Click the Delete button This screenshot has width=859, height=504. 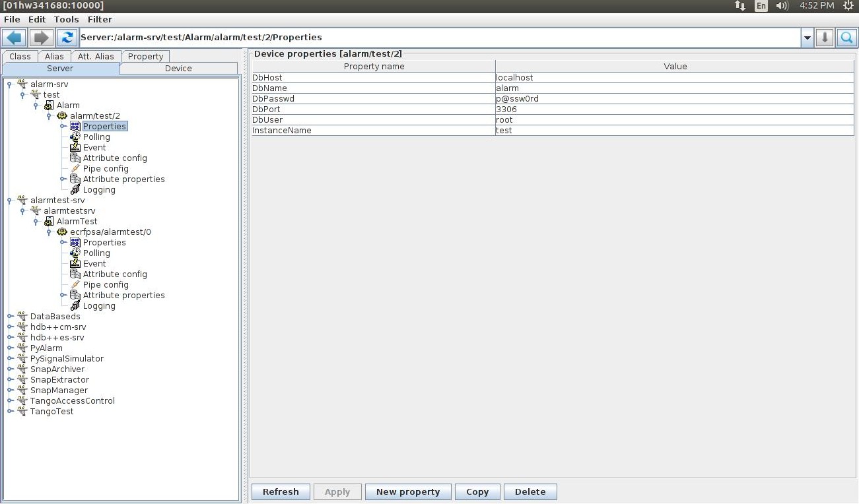point(530,492)
